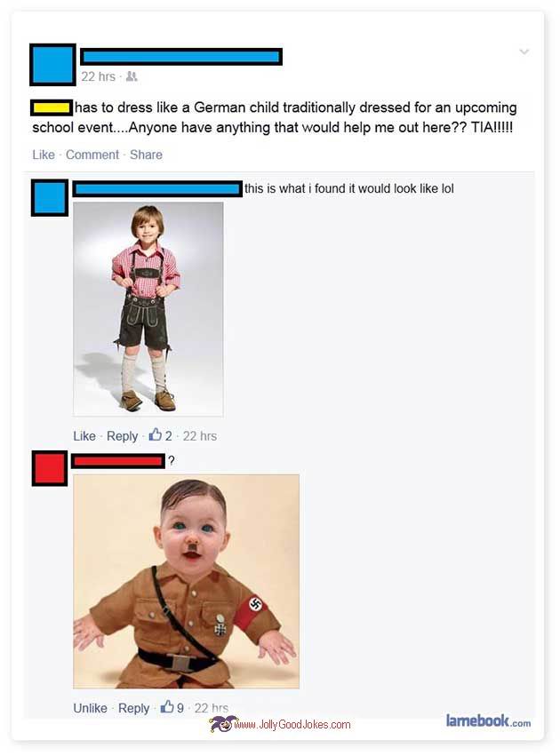560x756 pixels.
Task: Share the original post
Action: [x=146, y=155]
